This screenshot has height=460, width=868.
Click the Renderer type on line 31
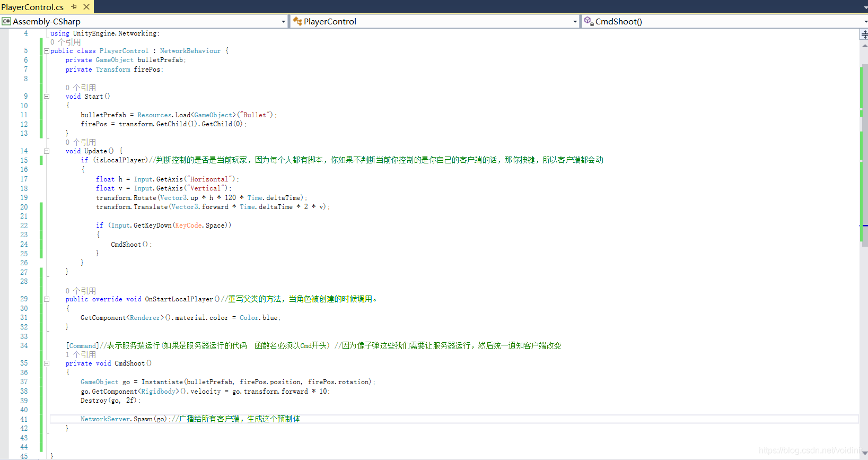(x=145, y=318)
